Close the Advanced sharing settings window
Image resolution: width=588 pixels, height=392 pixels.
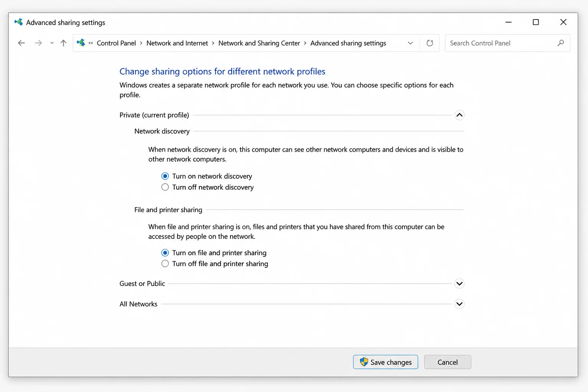(563, 22)
